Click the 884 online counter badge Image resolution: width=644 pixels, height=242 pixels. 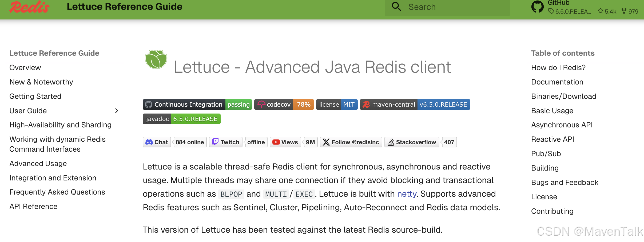190,142
